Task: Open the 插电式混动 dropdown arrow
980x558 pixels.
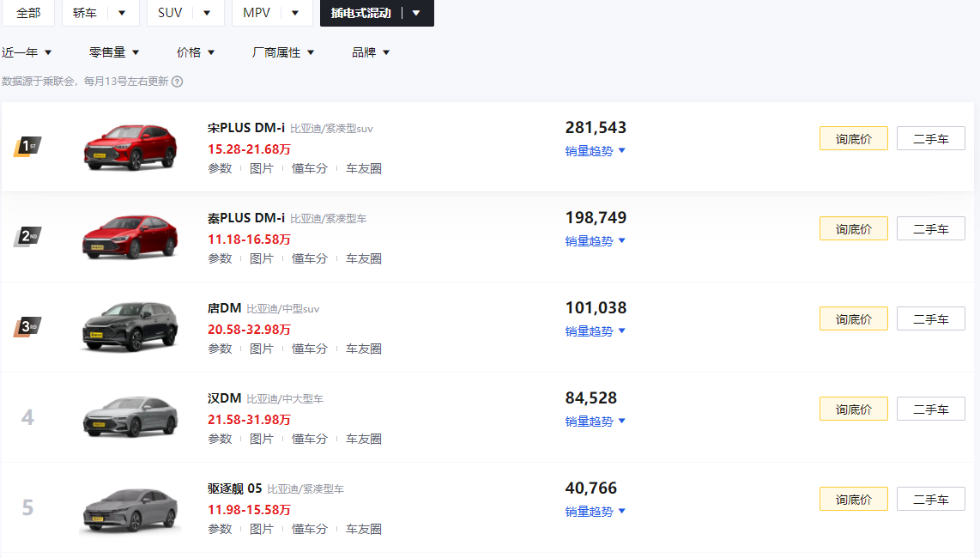Action: (x=416, y=13)
